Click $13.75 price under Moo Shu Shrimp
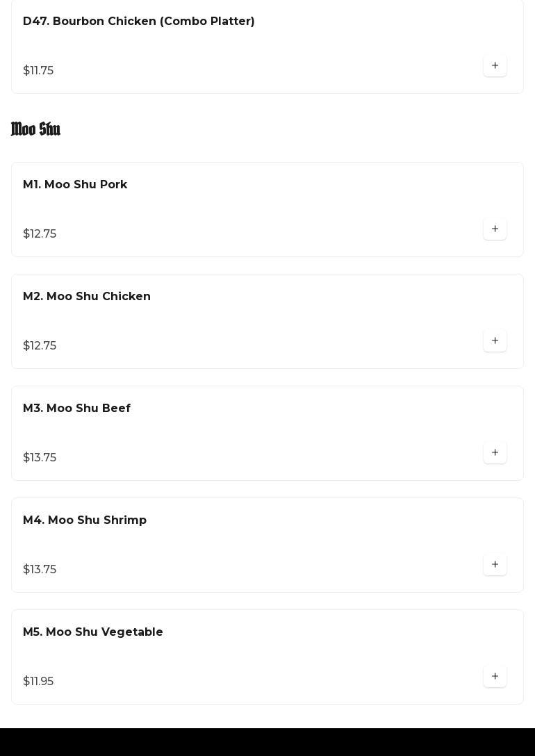The height and width of the screenshot is (756, 535). (x=40, y=570)
